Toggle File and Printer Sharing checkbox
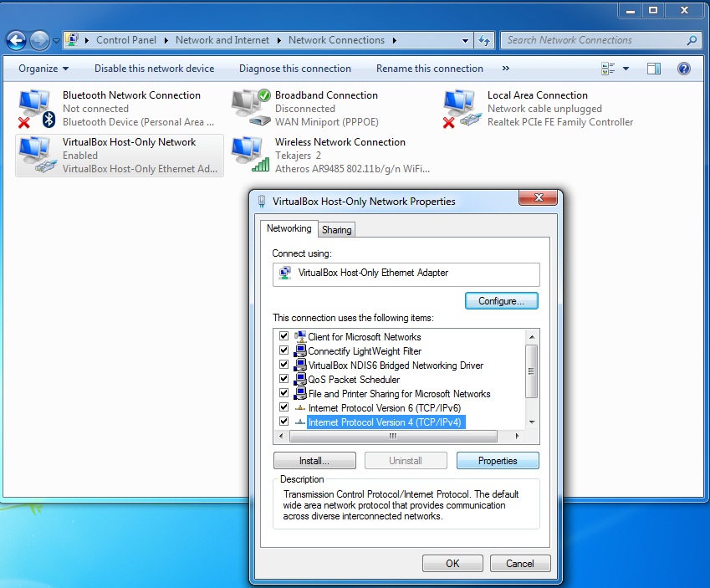 (x=283, y=393)
